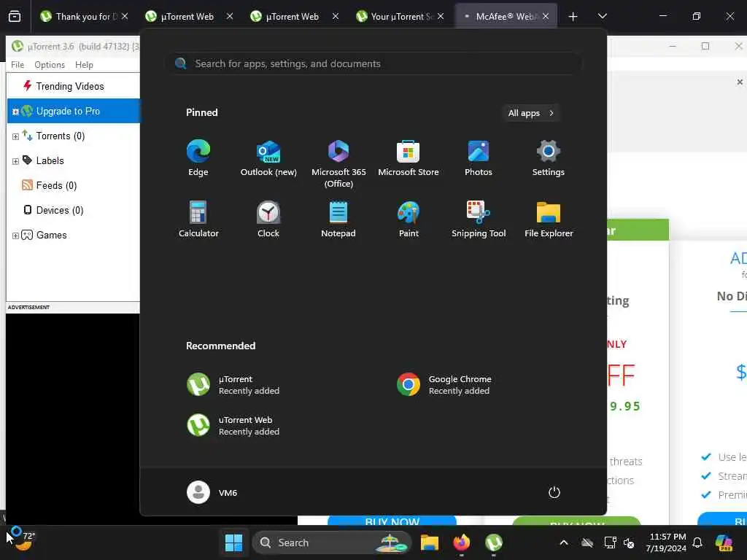Open the µTorrent File menu
Viewport: 747px width, 560px height.
18,65
